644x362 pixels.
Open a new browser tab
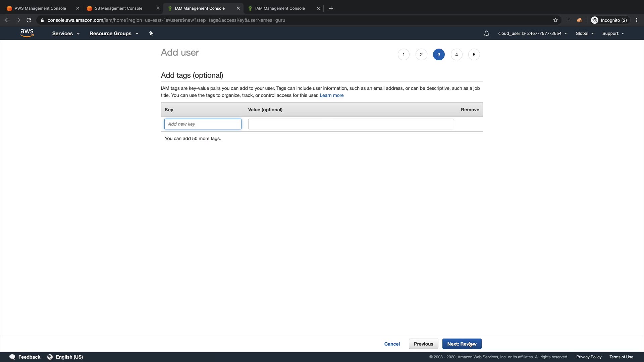pyautogui.click(x=331, y=8)
